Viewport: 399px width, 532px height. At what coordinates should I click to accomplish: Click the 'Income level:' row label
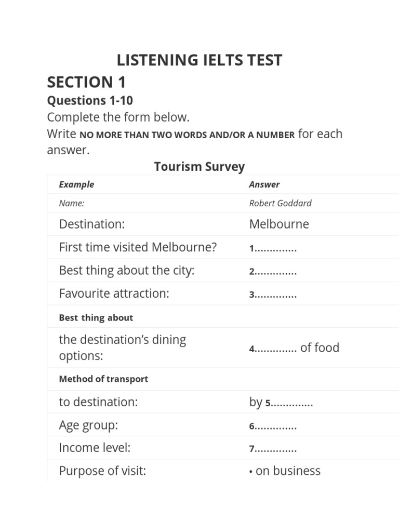[x=95, y=448]
